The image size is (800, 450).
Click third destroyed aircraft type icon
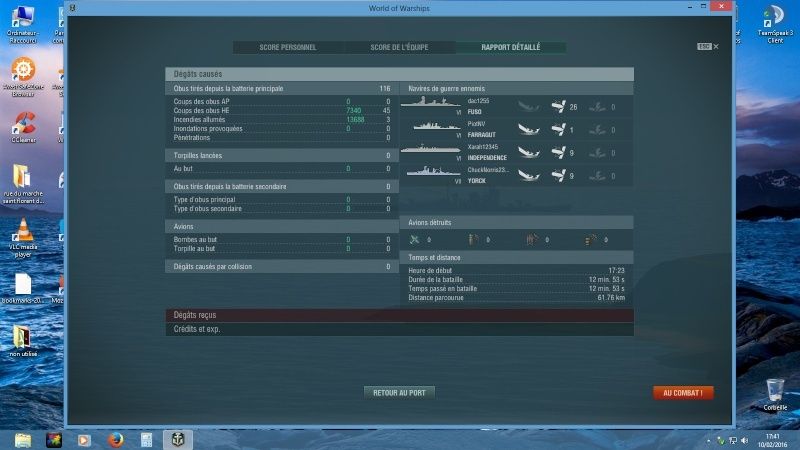pyautogui.click(x=532, y=239)
